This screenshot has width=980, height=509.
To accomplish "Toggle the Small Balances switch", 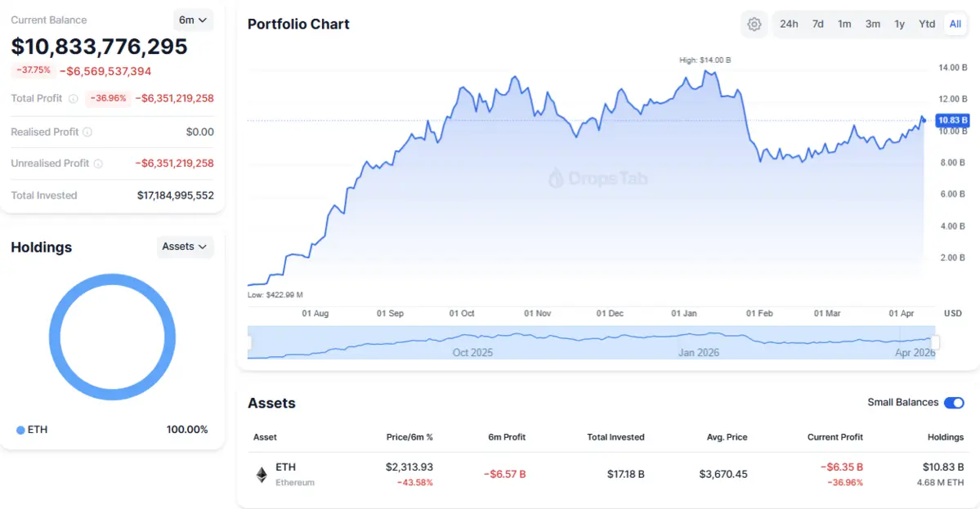I will point(954,403).
